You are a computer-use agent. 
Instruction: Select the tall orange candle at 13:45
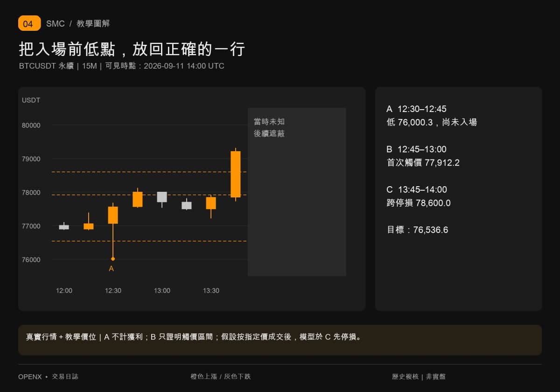coord(236,174)
